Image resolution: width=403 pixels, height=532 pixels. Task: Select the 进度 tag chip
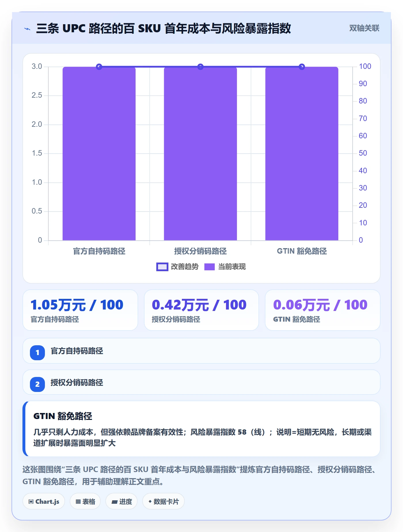(121, 501)
